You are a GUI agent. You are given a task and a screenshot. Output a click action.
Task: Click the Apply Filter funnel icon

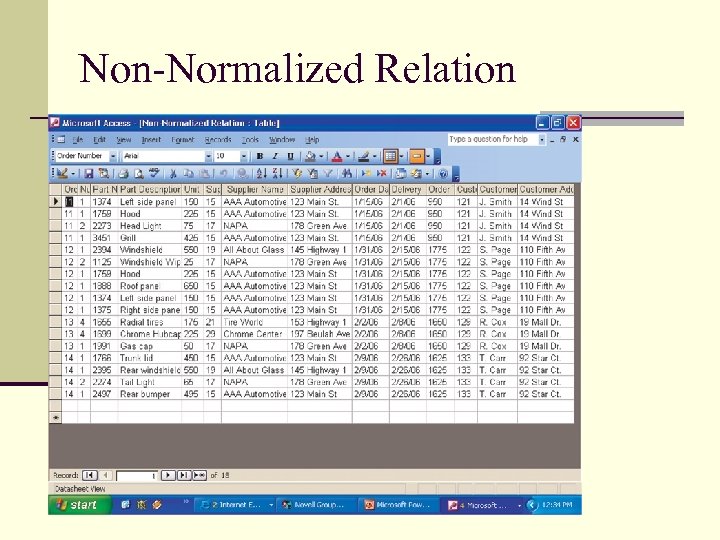point(328,174)
